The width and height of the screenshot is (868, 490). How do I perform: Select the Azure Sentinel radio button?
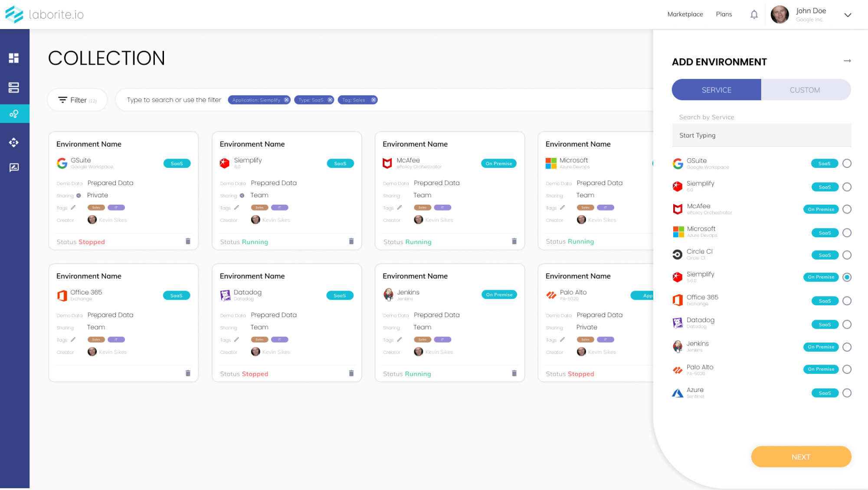click(x=847, y=393)
